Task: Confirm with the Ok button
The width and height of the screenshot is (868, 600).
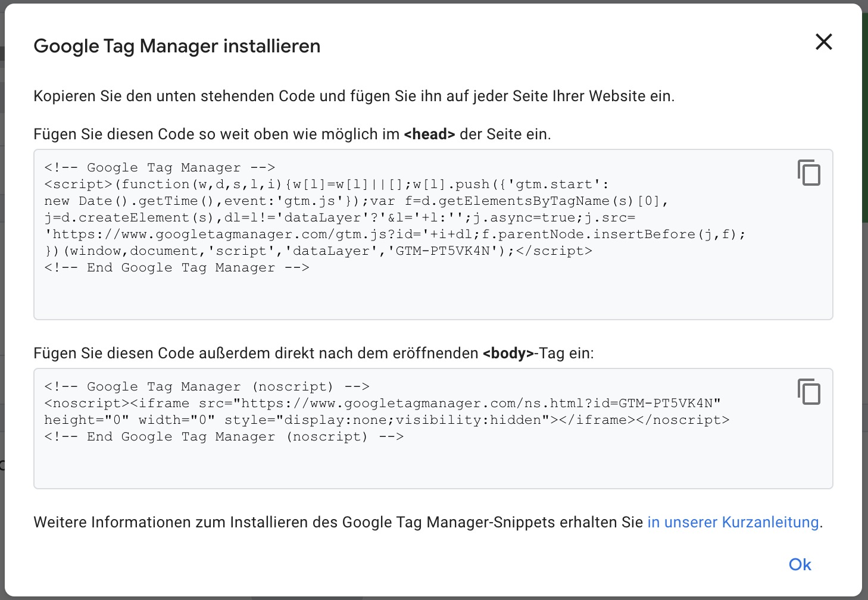Action: tap(800, 564)
